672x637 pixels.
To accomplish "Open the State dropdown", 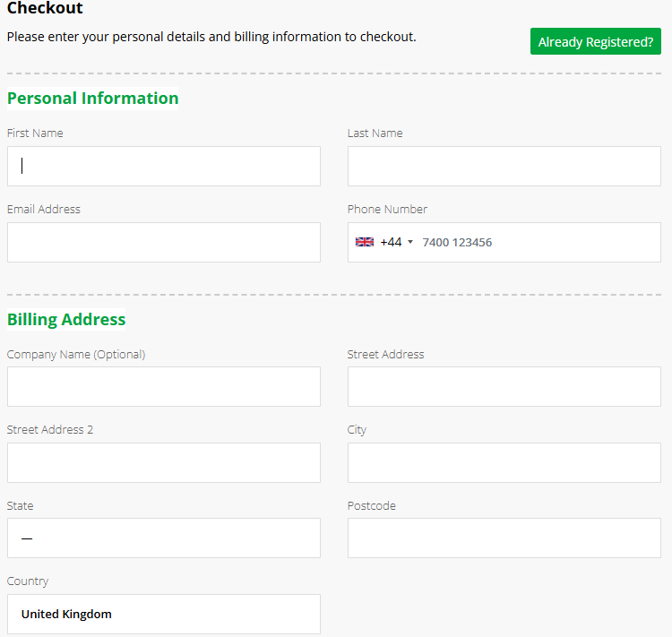I will click(164, 538).
